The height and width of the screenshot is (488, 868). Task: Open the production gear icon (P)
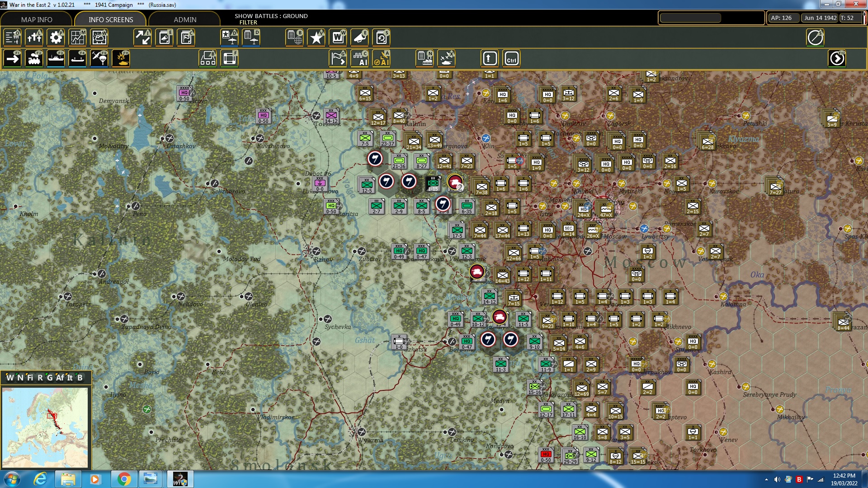[x=56, y=38]
